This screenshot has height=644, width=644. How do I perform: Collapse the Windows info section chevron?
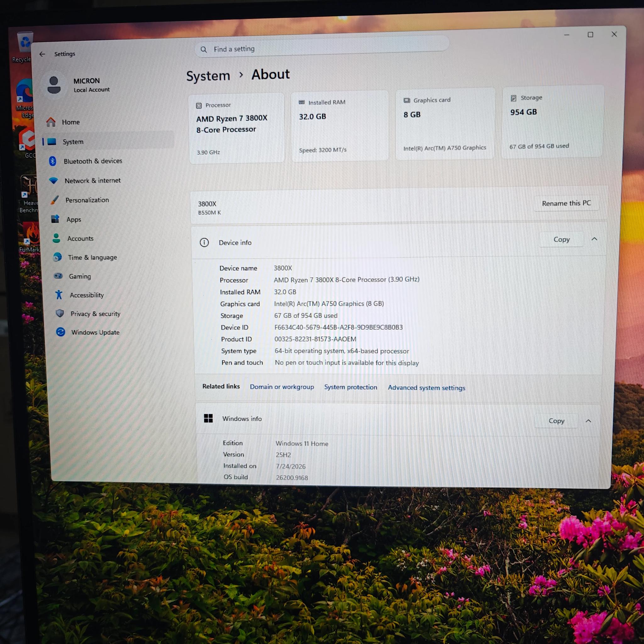pyautogui.click(x=588, y=421)
